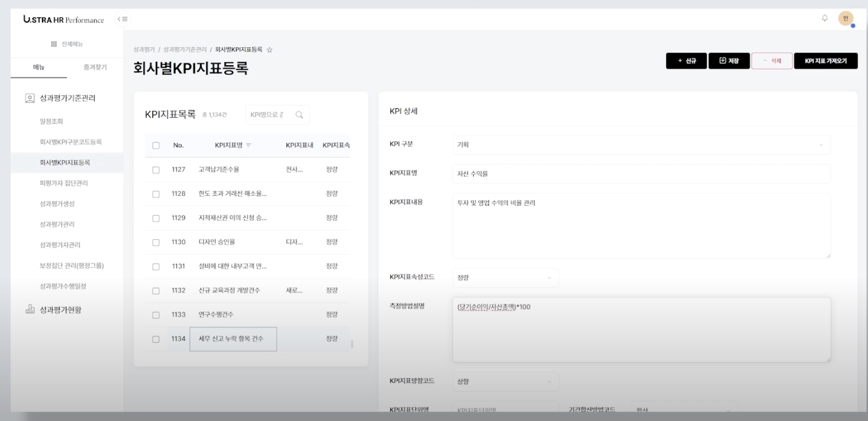Click into the KPI지표명 text field
Screen dimensions: 868x421
[x=641, y=174]
